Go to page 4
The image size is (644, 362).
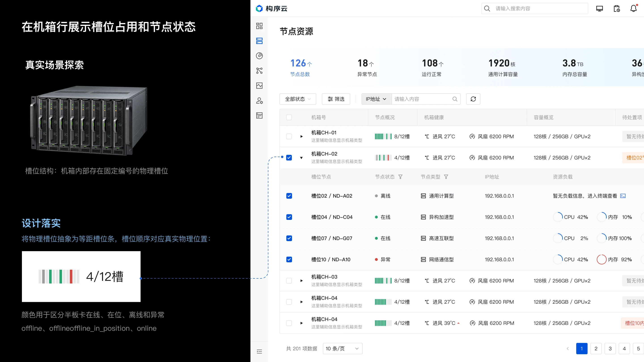624,349
